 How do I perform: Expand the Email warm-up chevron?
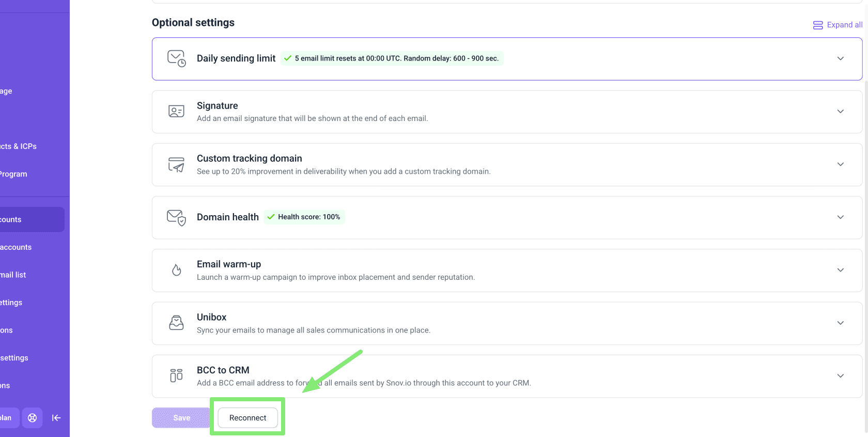tap(841, 270)
